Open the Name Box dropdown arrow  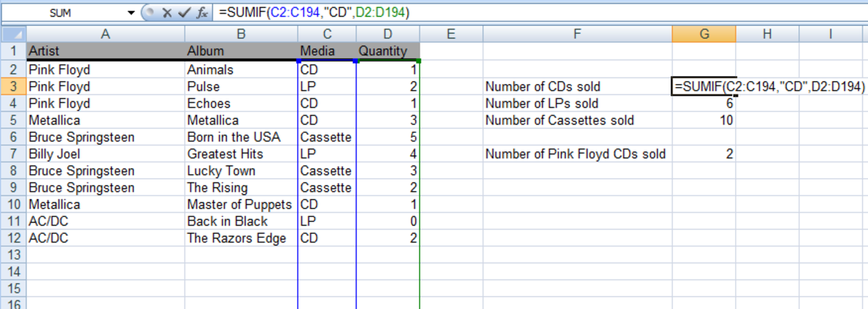[x=131, y=12]
